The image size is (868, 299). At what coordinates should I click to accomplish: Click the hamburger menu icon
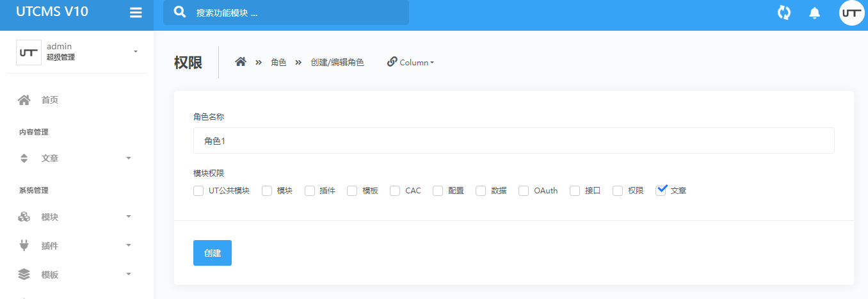point(136,12)
